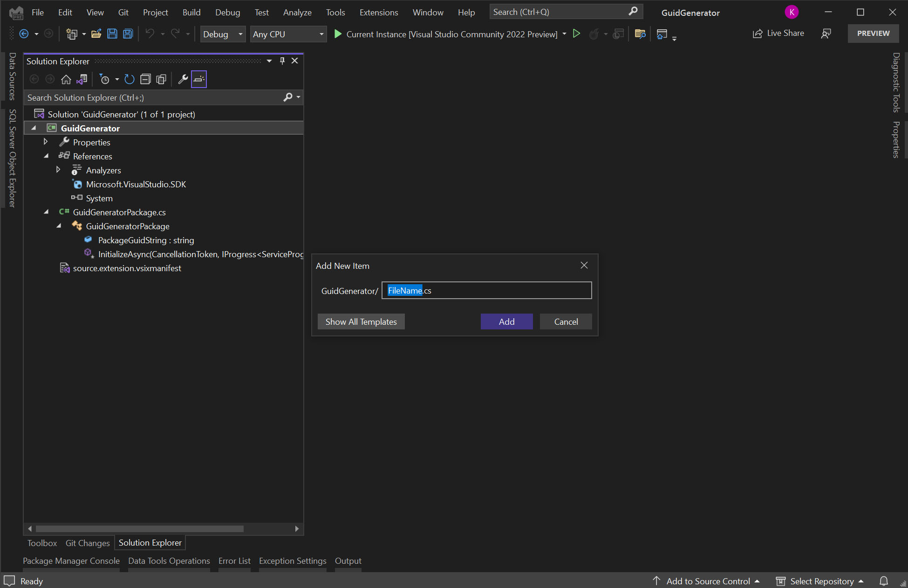The height and width of the screenshot is (588, 908).
Task: Open the Undo icon in the toolbar
Action: (150, 34)
